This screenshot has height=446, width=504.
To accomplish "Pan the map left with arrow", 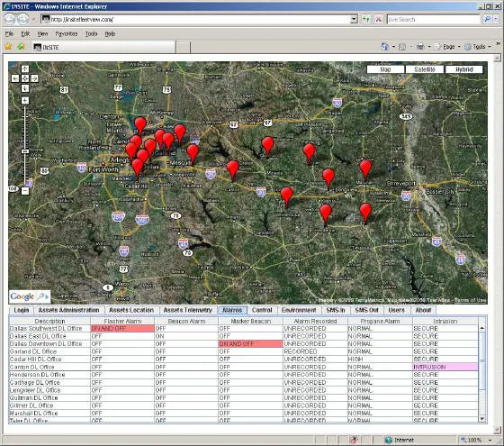I will (15, 78).
